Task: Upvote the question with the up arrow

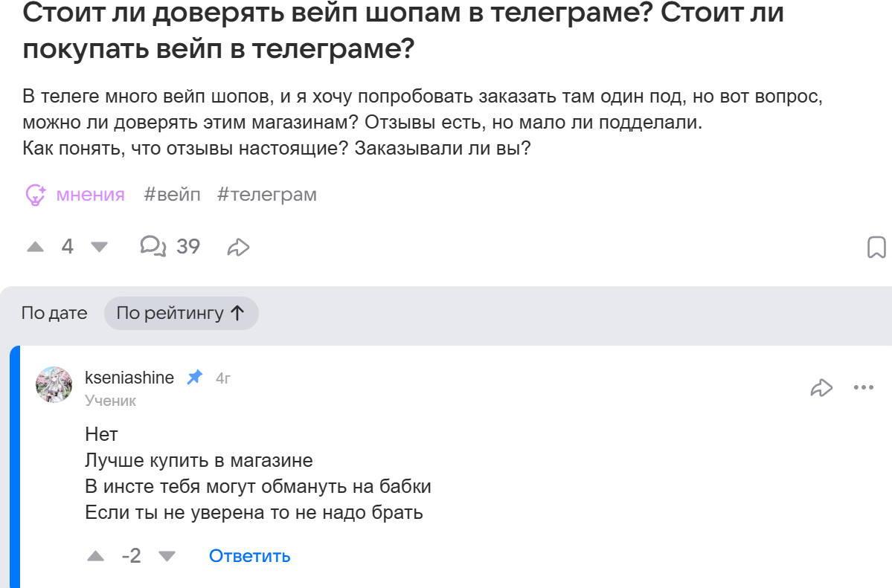Action: (35, 247)
